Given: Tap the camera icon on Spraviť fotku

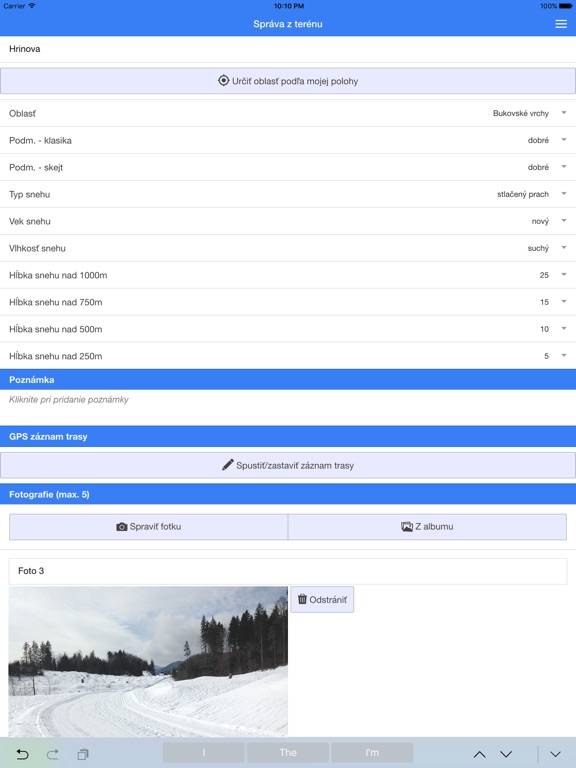Looking at the screenshot, I should click(x=121, y=527).
